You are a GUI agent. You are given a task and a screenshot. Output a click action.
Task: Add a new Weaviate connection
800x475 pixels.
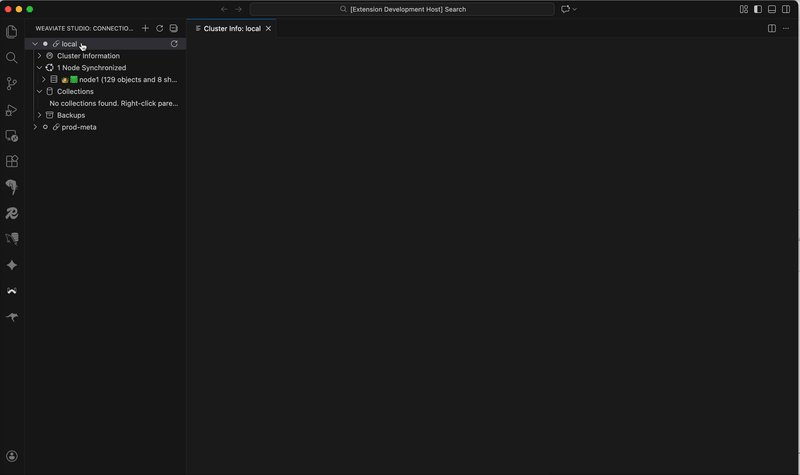145,29
